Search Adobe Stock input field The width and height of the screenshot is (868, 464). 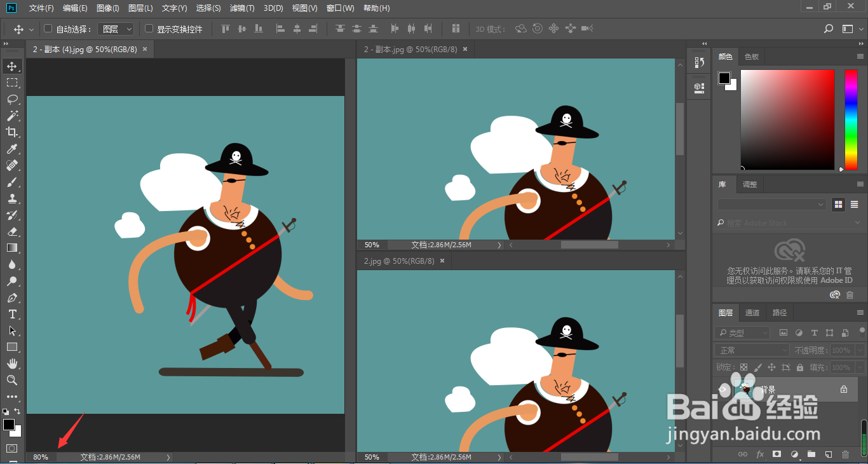pyautogui.click(x=788, y=223)
